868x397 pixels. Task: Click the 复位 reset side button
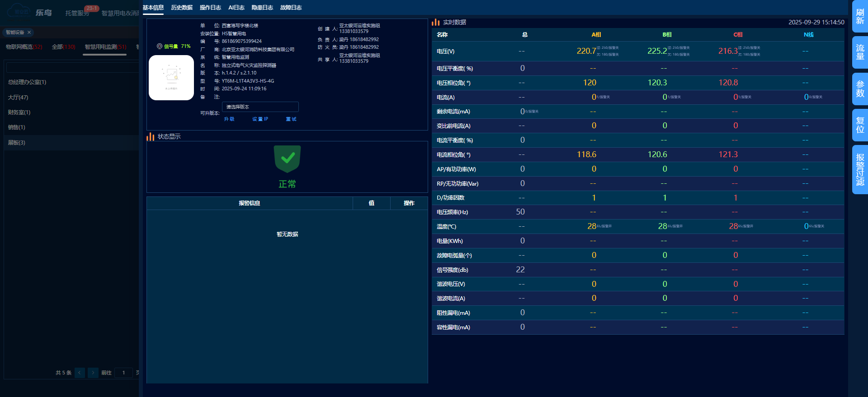pos(859,125)
